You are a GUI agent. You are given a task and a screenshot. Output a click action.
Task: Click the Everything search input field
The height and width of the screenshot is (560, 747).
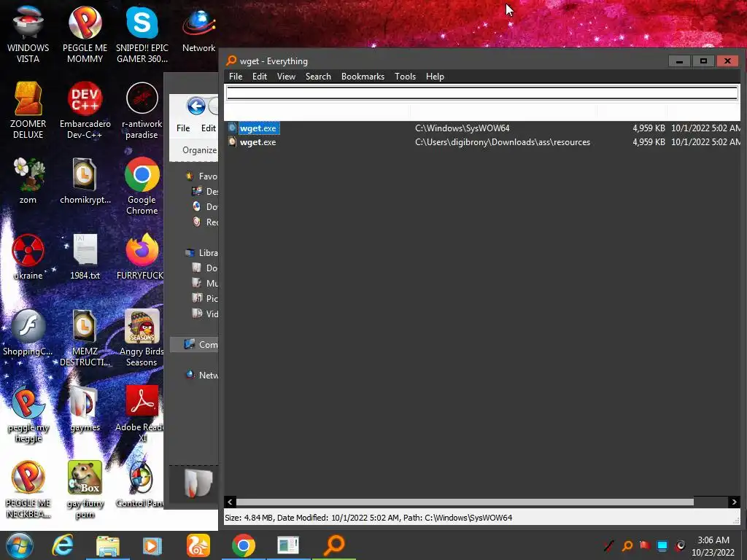click(481, 93)
